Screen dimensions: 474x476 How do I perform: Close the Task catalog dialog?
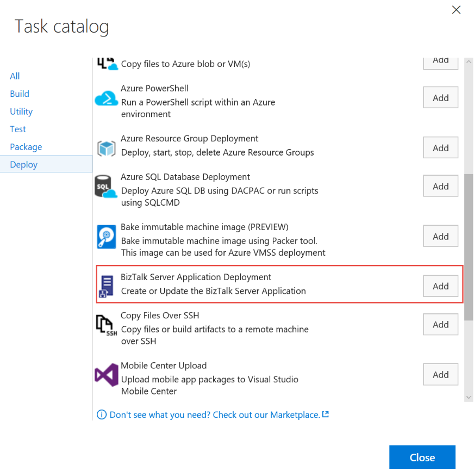(422, 457)
